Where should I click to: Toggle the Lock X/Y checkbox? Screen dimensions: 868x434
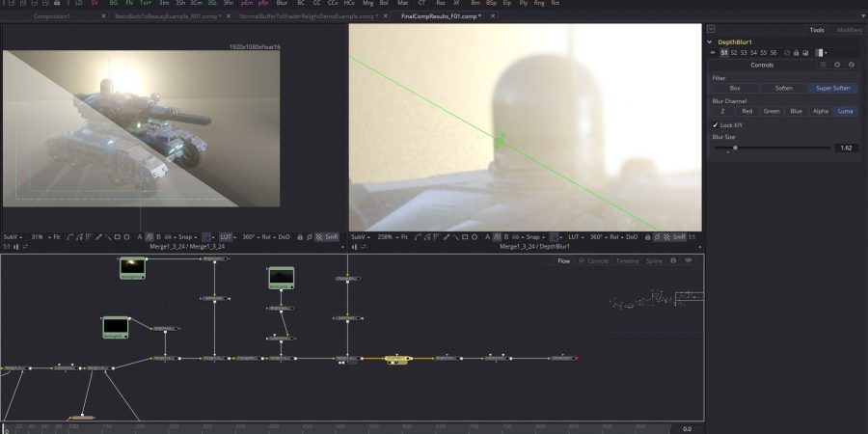tap(715, 124)
